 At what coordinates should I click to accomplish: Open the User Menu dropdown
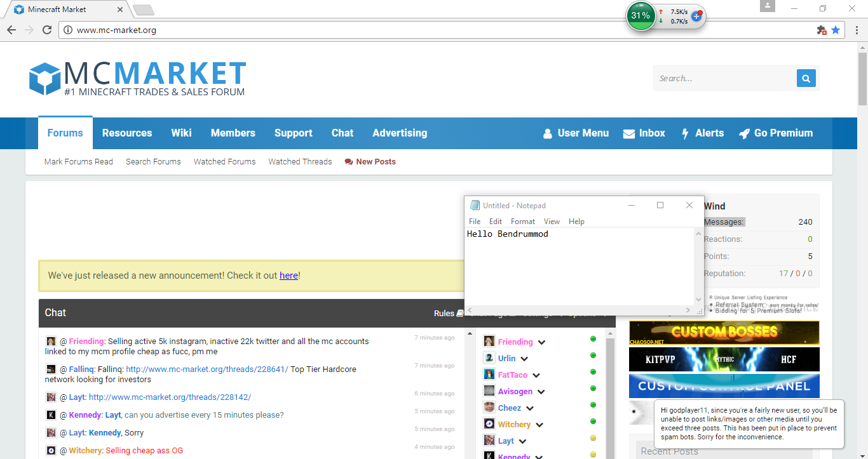(576, 133)
